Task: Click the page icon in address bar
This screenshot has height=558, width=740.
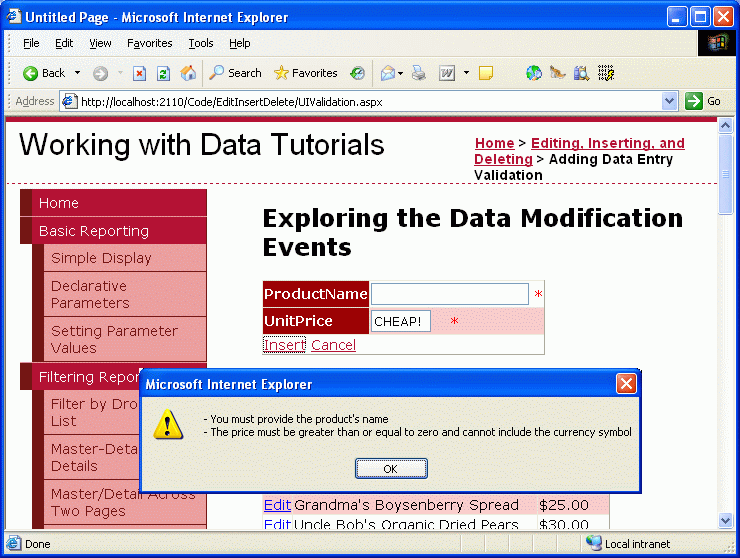Action: (x=70, y=101)
